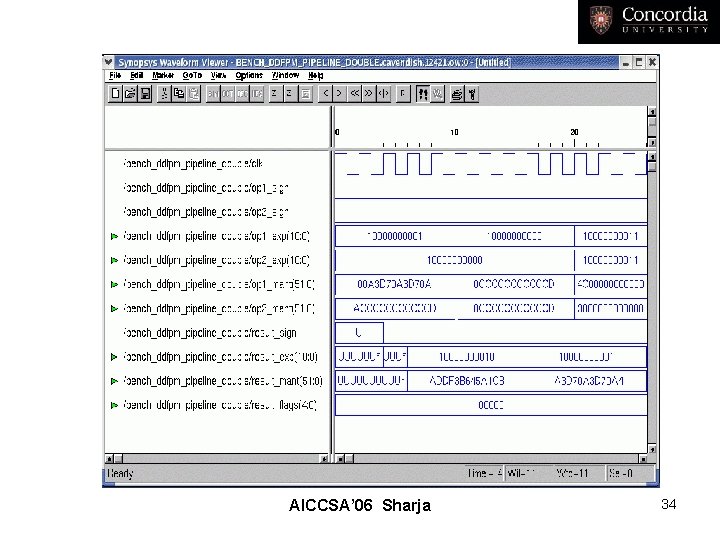
Task: Open the Window menu
Action: click(x=285, y=75)
